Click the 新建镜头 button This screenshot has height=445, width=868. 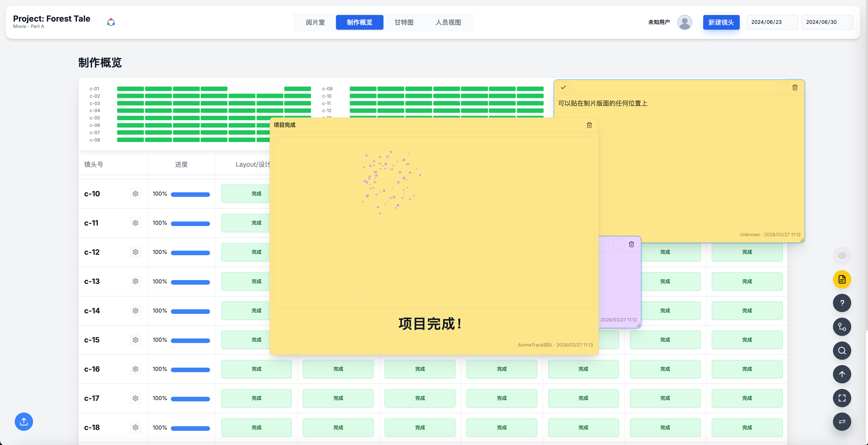(x=721, y=22)
